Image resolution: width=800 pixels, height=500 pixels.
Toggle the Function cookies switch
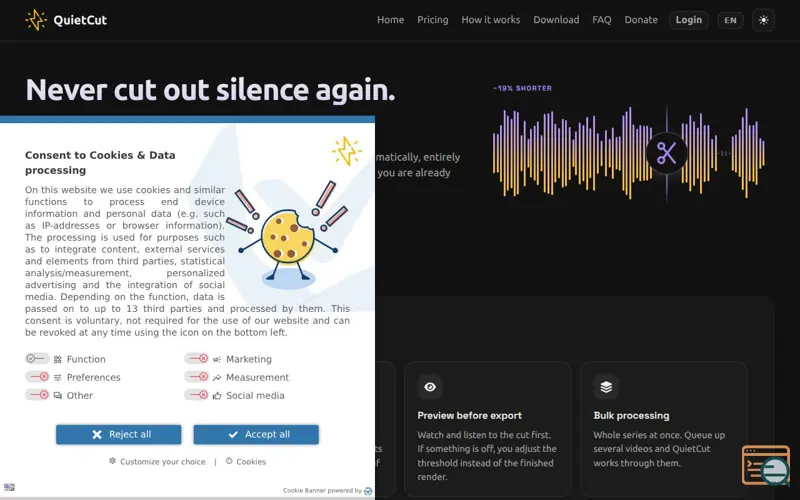click(37, 359)
